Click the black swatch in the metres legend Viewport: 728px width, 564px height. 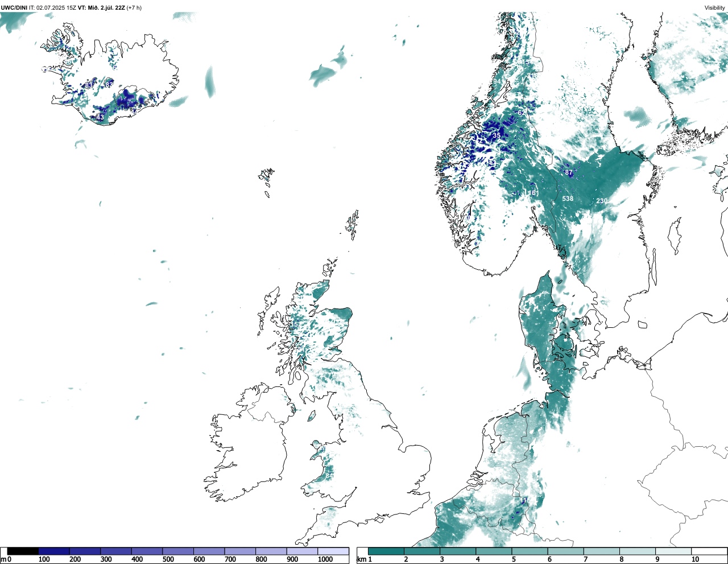[23, 551]
